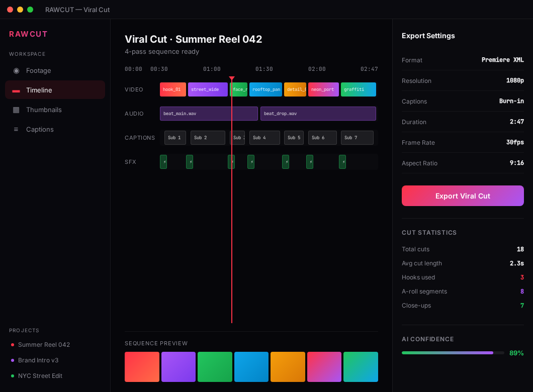533x392 pixels.
Task: Click the RAWCUT logo at the top left
Action: point(28,34)
